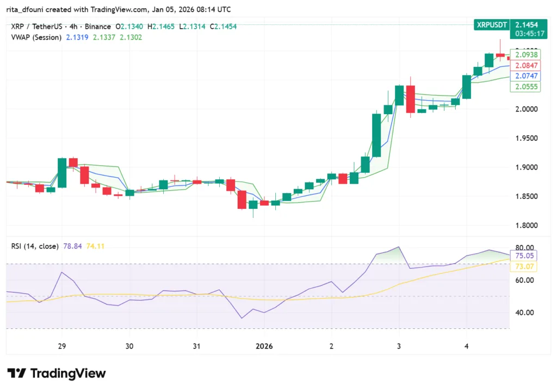Viewport: 557px width, 392px height.
Task: Click the countdown timer 03:45:17
Action: point(529,33)
